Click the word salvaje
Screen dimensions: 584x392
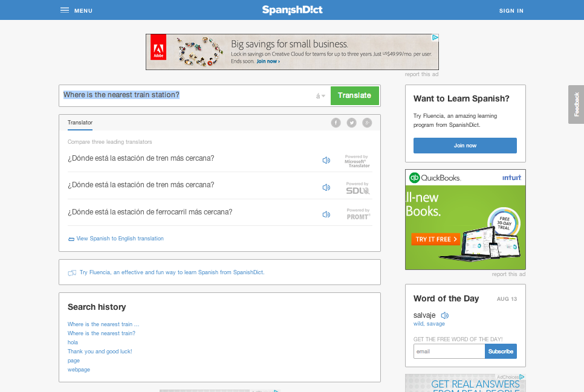coord(424,315)
